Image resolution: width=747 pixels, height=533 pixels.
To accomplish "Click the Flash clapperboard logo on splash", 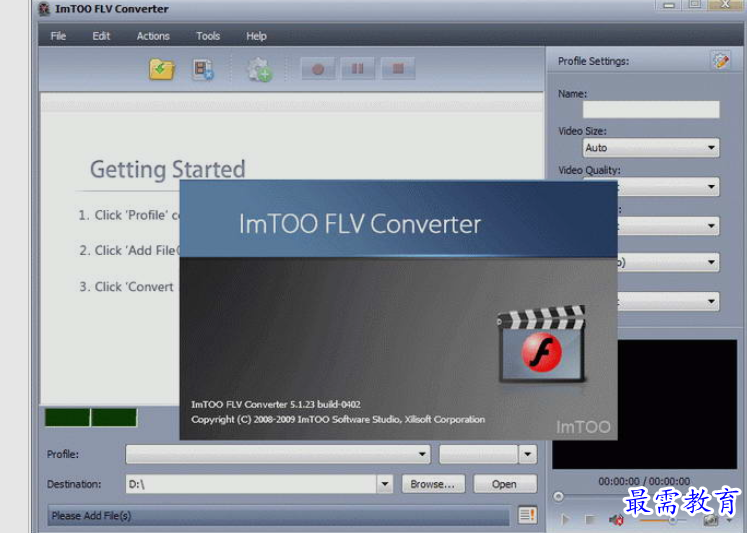I will point(542,344).
